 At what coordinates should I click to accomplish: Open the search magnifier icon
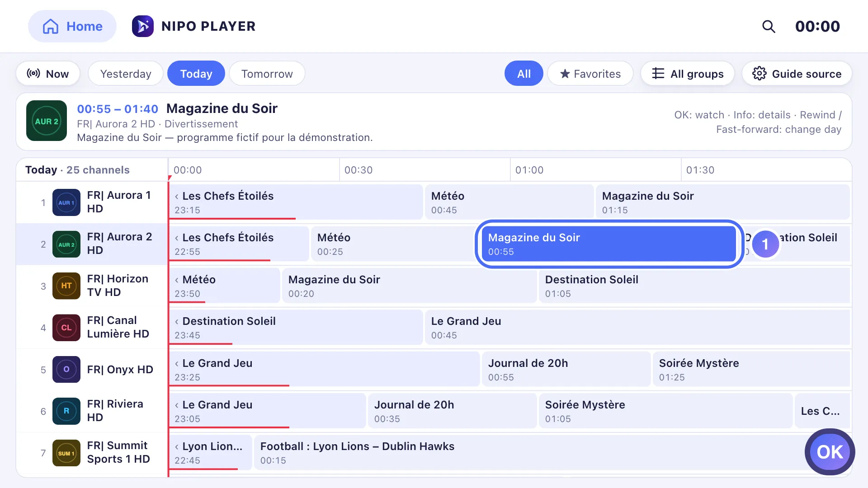[769, 26]
